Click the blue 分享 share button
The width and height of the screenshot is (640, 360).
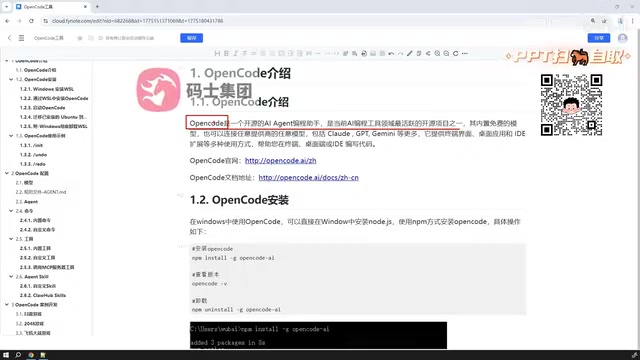(599, 38)
